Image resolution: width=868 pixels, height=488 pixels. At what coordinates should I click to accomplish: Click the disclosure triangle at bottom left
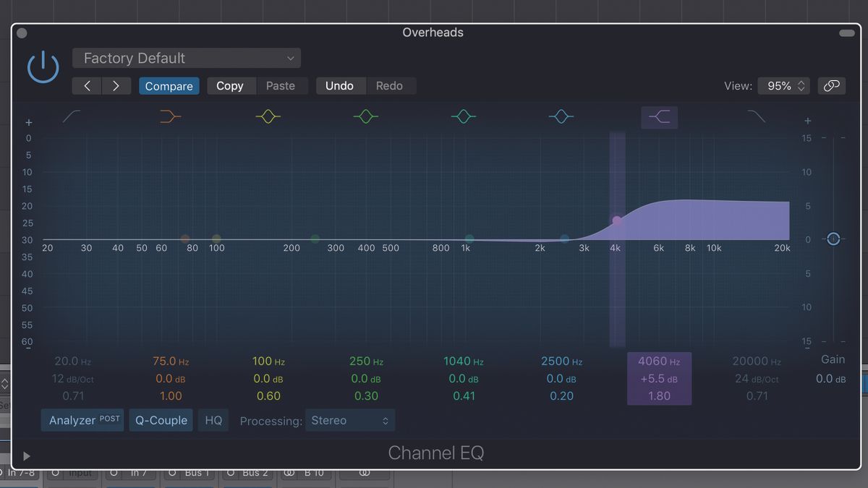tap(27, 455)
